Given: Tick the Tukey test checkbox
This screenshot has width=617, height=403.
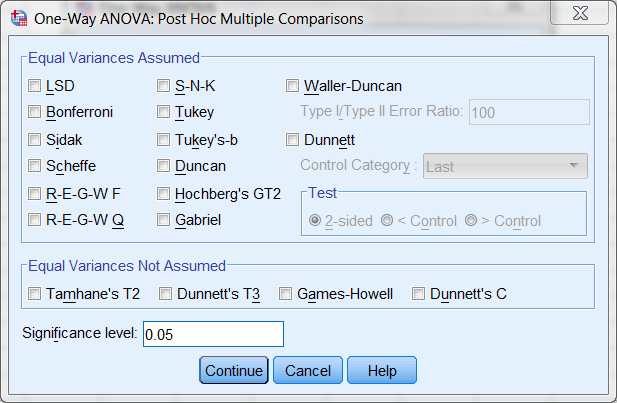Looking at the screenshot, I should pyautogui.click(x=164, y=112).
